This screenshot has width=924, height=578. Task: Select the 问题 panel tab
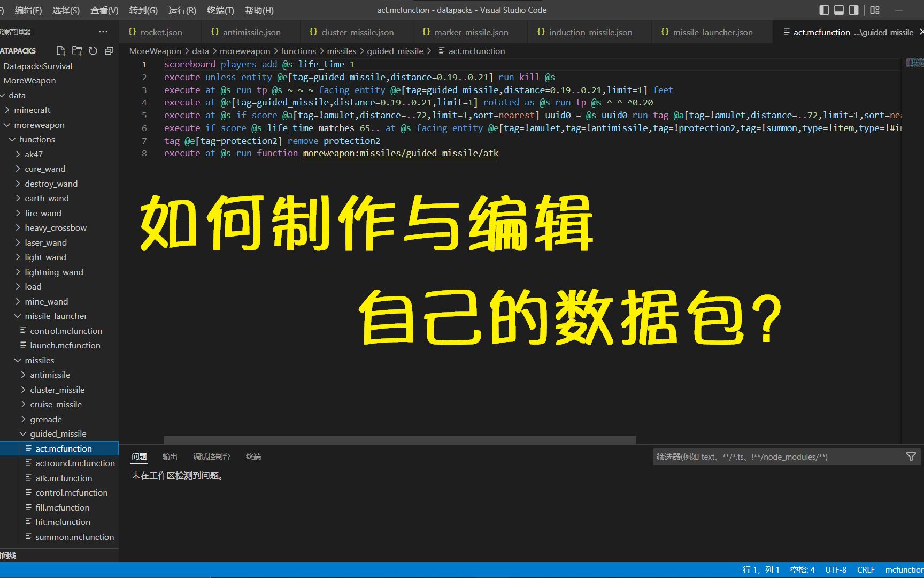[x=139, y=457]
